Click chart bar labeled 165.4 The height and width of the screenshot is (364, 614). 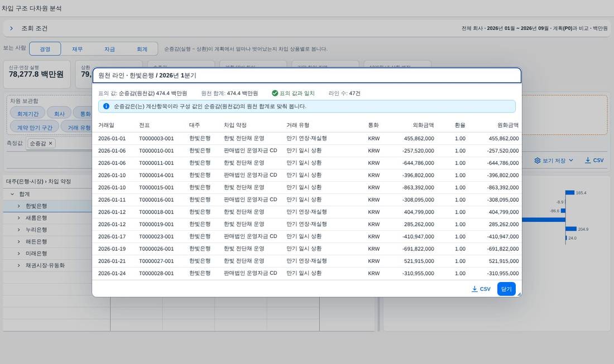coord(570,193)
